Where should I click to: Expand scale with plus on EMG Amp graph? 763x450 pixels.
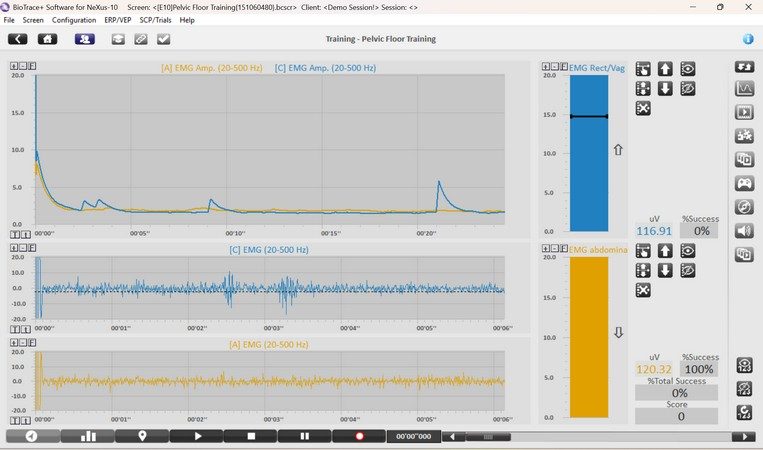pyautogui.click(x=14, y=66)
